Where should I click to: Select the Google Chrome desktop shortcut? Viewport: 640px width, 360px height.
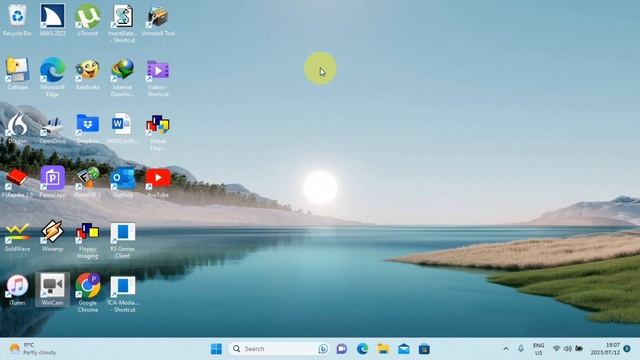pos(88,293)
